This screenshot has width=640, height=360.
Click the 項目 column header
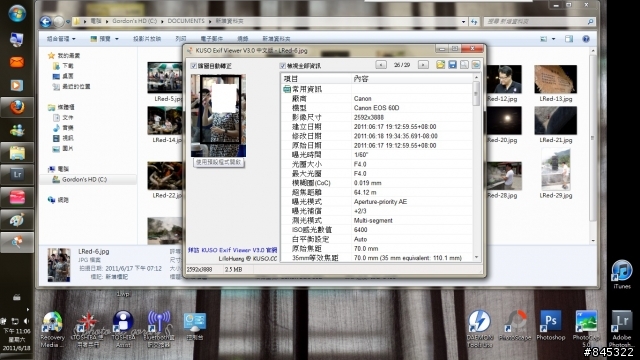316,79
